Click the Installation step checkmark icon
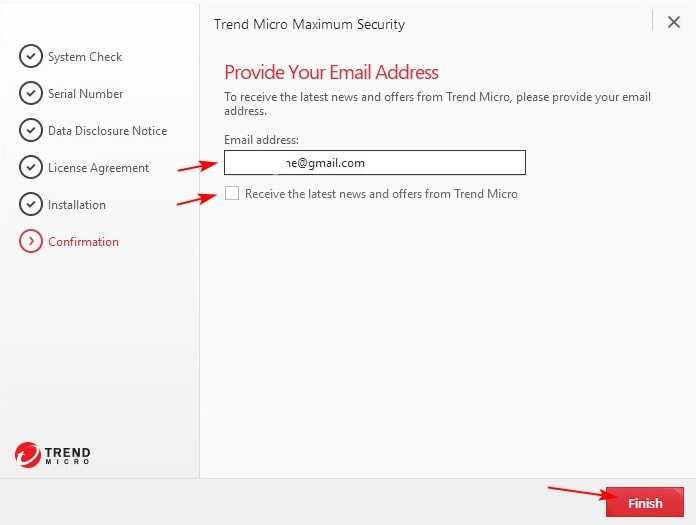Viewport: 696px width, 525px height. [31, 204]
